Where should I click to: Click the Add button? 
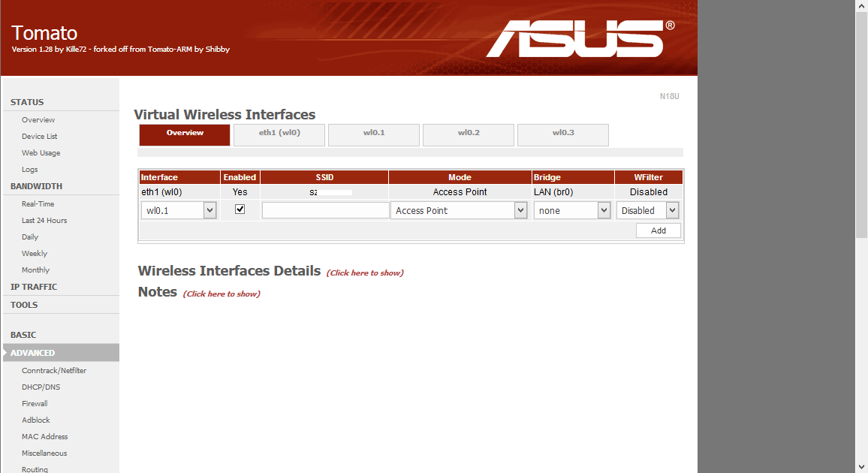click(x=659, y=230)
